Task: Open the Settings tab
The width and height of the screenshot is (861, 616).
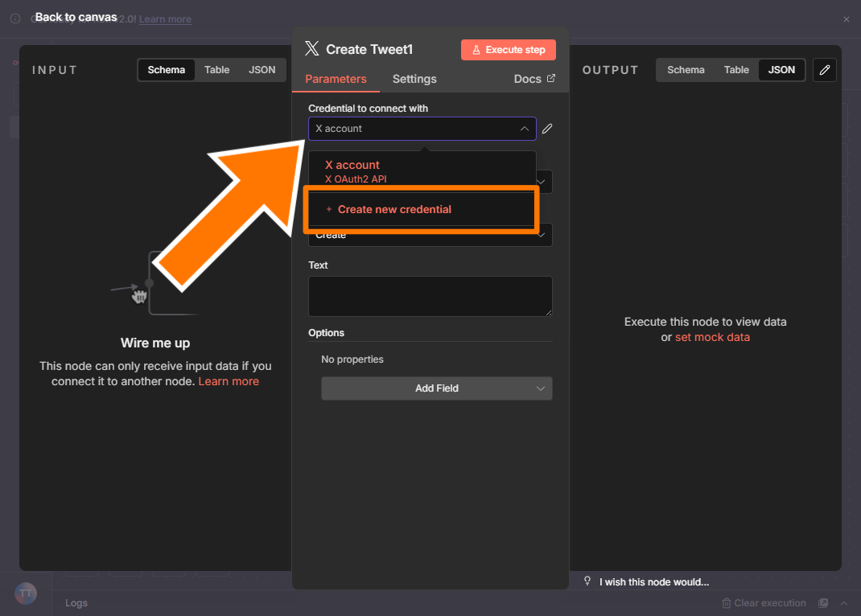Action: click(414, 79)
